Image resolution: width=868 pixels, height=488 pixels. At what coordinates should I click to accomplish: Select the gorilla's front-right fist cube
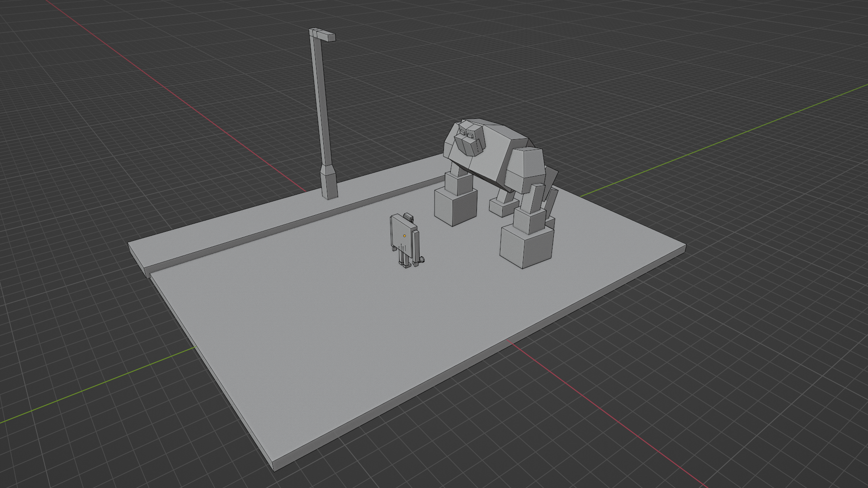[x=527, y=249]
